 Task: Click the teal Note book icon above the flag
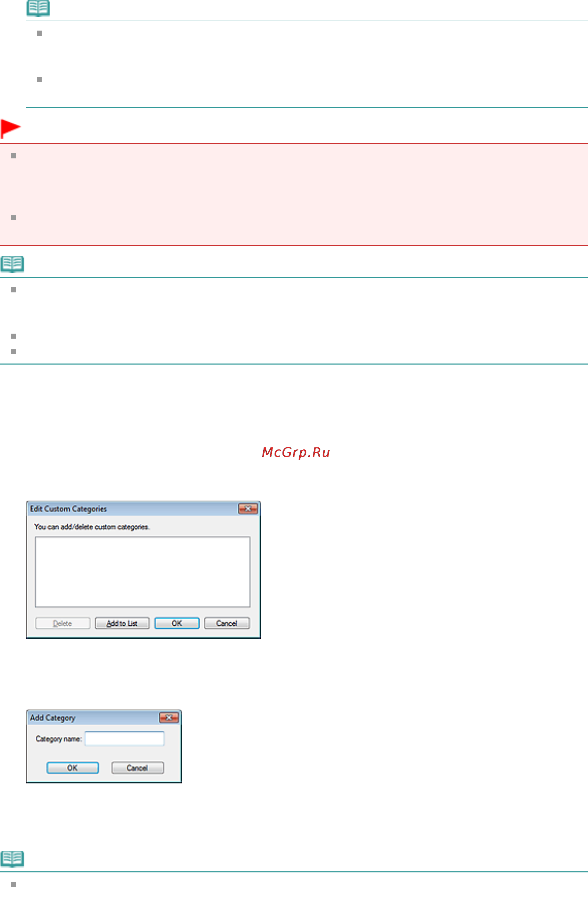coord(38,8)
